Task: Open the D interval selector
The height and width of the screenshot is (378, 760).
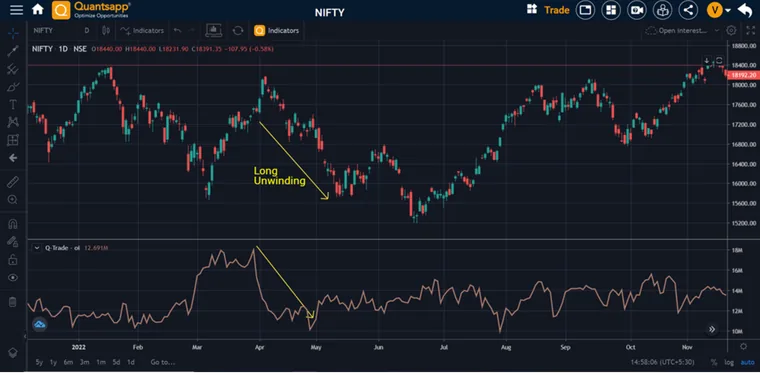Action: click(x=87, y=31)
